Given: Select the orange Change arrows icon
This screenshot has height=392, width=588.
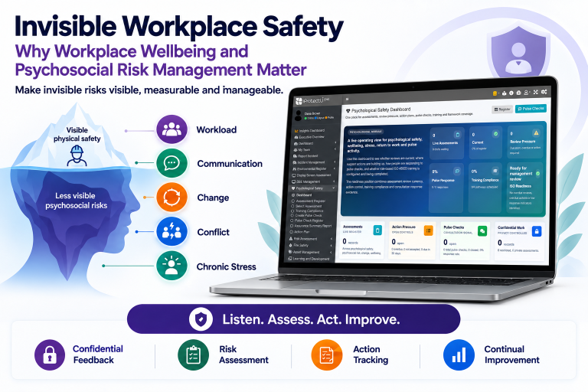Looking at the screenshot, I should click(171, 198).
